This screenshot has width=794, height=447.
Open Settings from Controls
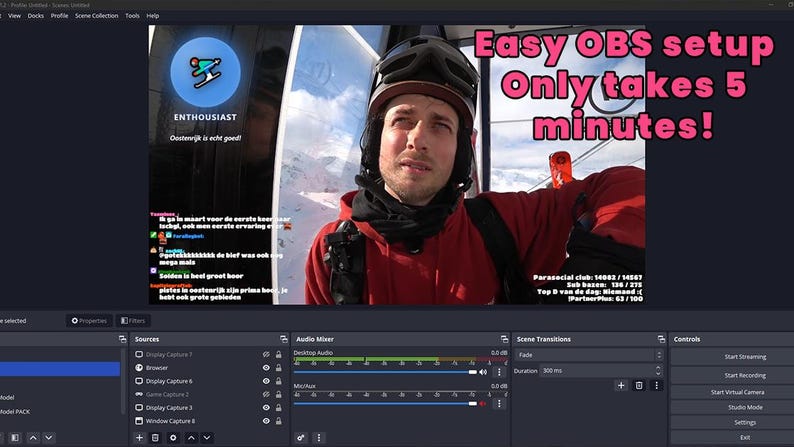pyautogui.click(x=744, y=422)
